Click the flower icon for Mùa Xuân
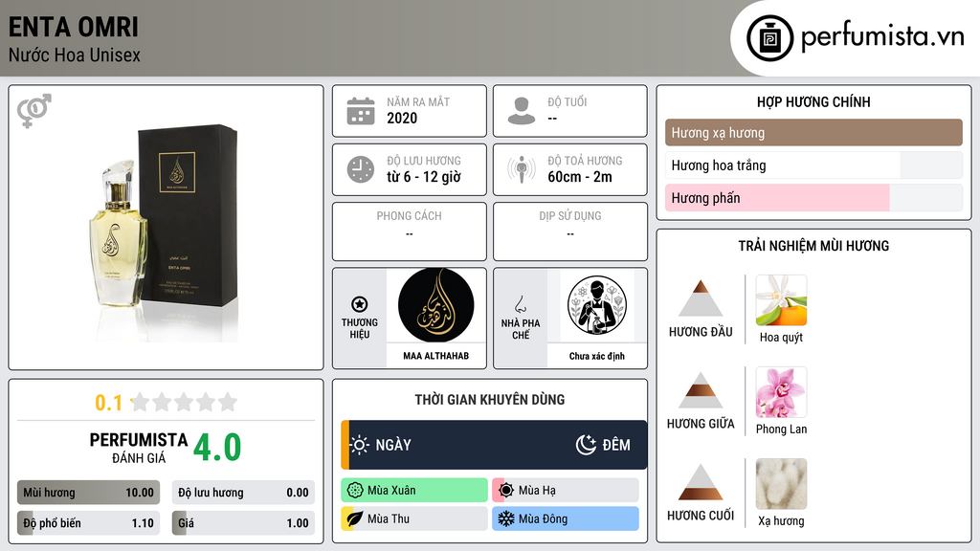 click(x=355, y=491)
